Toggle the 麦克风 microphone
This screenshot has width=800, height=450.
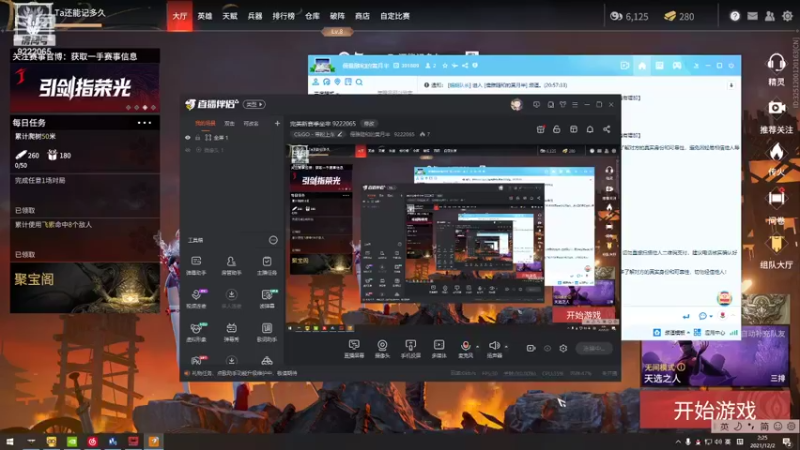pyautogui.click(x=465, y=349)
